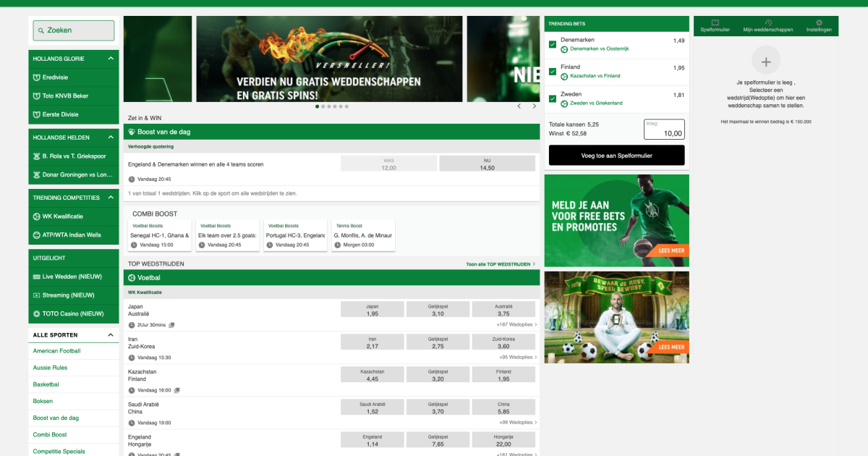Collapse the Hollands Glorie section

coord(111,58)
